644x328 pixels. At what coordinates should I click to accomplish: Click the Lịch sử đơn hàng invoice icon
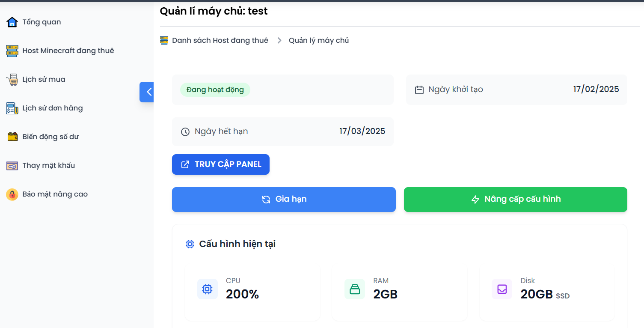click(x=12, y=108)
